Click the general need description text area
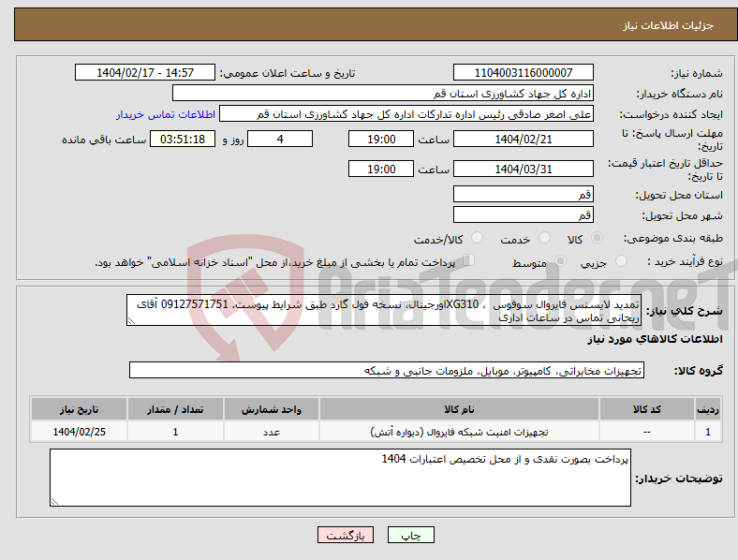 tap(383, 310)
